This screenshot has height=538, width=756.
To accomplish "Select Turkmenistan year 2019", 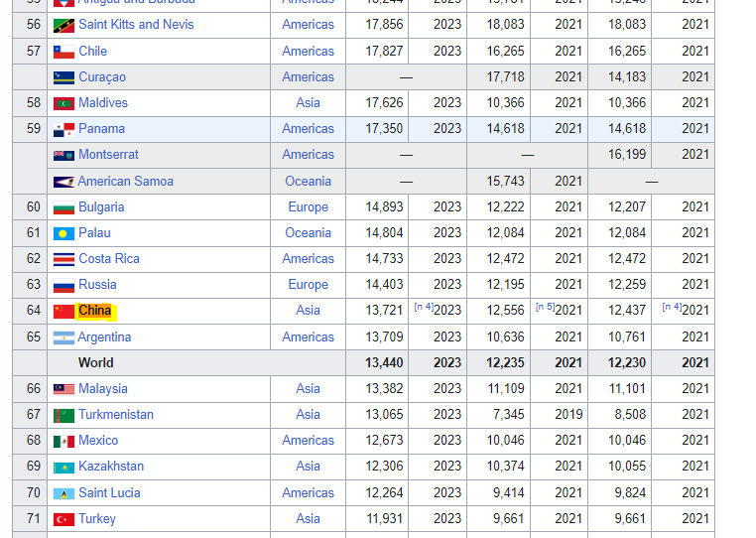I will 568,415.
